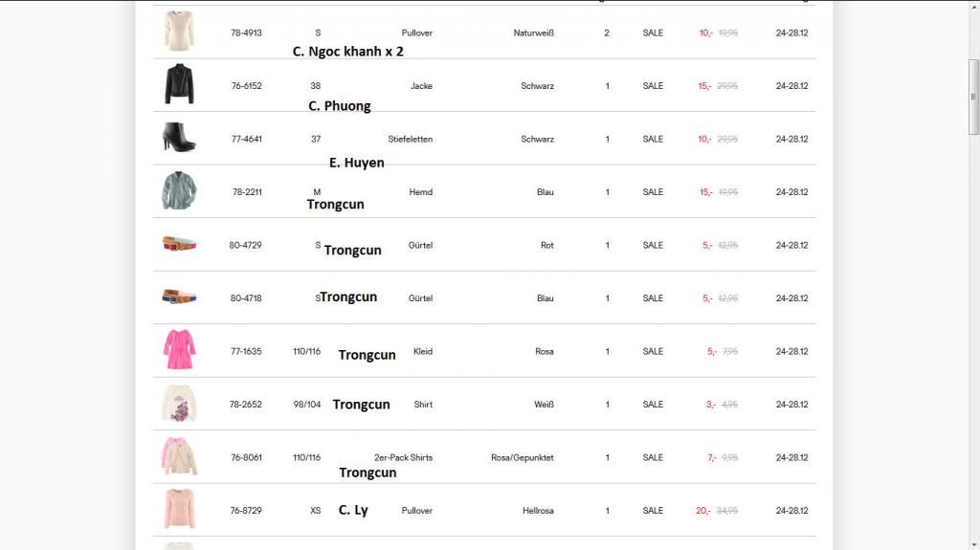
Task: Click article number 76-6152
Action: [x=246, y=86]
